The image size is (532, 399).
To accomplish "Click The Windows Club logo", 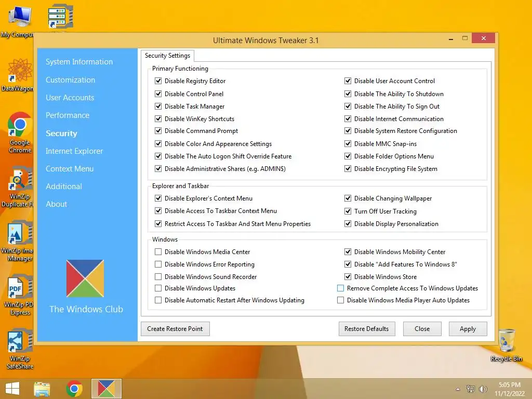I will click(85, 278).
